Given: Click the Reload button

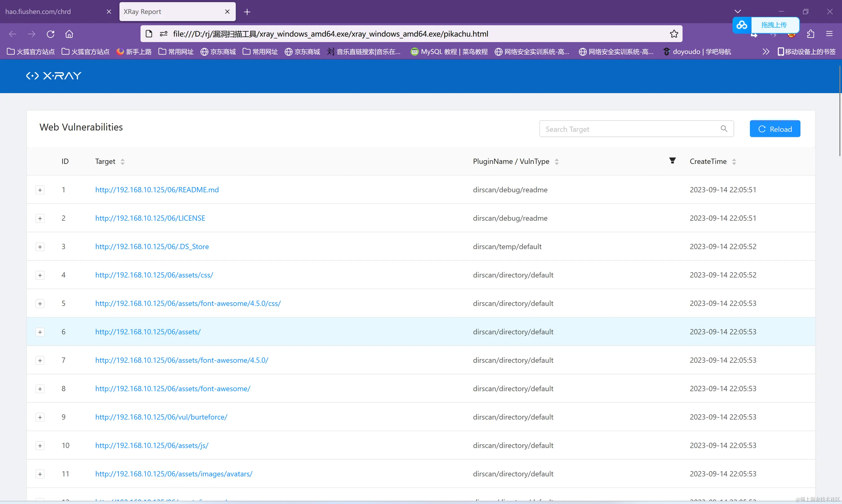Looking at the screenshot, I should point(775,129).
